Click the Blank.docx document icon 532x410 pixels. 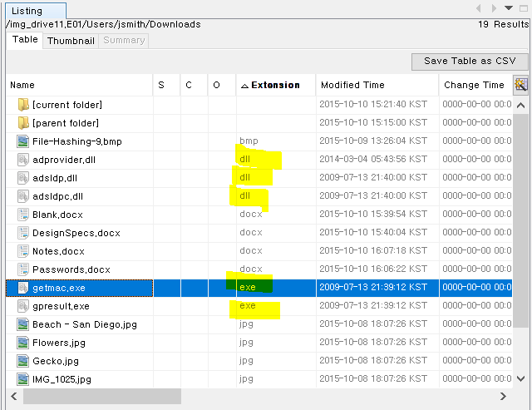[23, 215]
